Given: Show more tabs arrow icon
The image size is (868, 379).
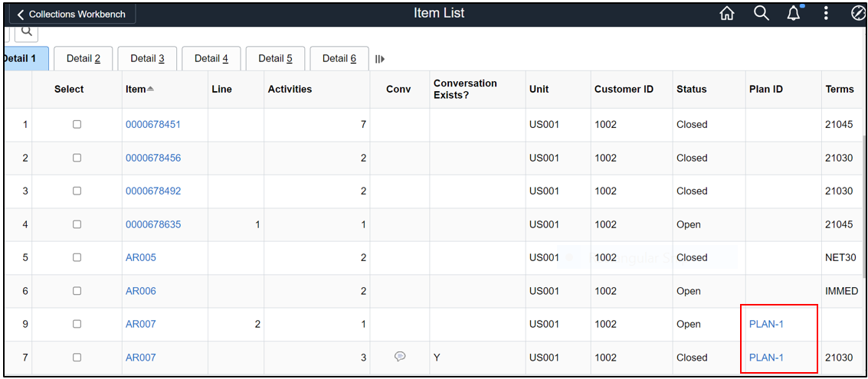Looking at the screenshot, I should (x=379, y=59).
